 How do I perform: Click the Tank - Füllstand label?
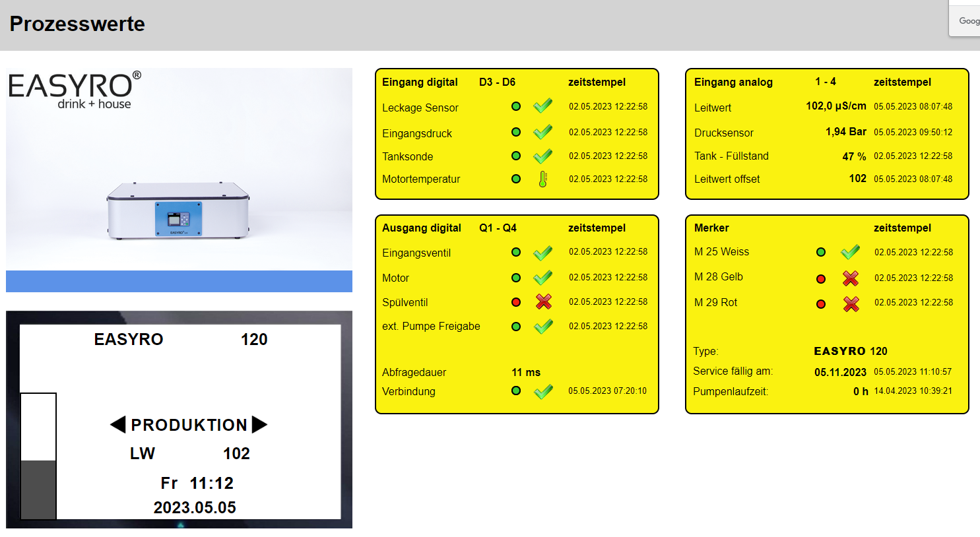coord(731,156)
